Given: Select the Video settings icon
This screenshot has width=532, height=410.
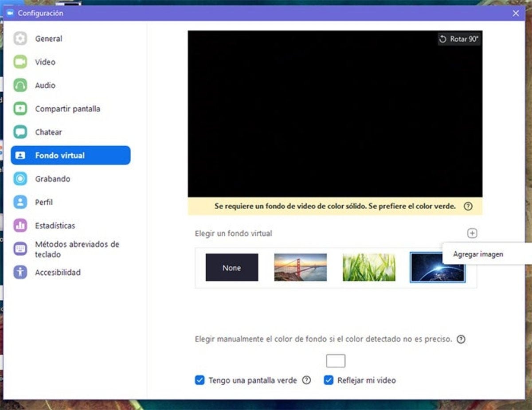Looking at the screenshot, I should coord(20,62).
